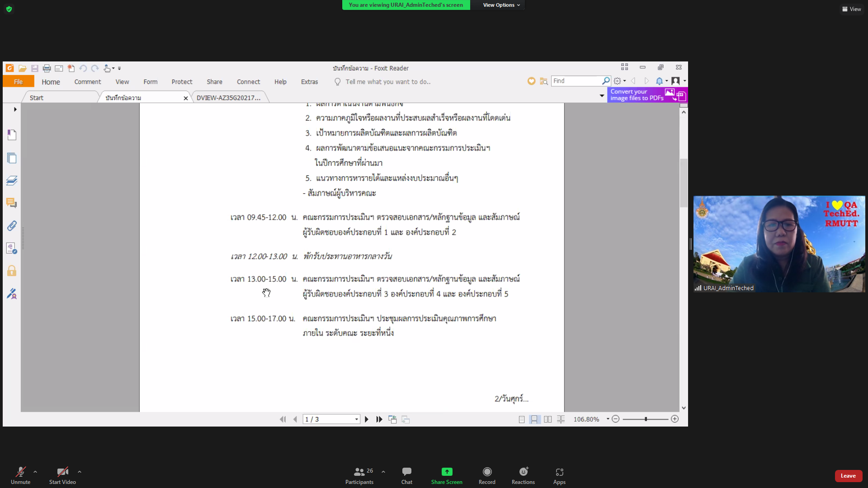This screenshot has width=868, height=488.
Task: Click the zoom out minus button
Action: [x=615, y=419]
